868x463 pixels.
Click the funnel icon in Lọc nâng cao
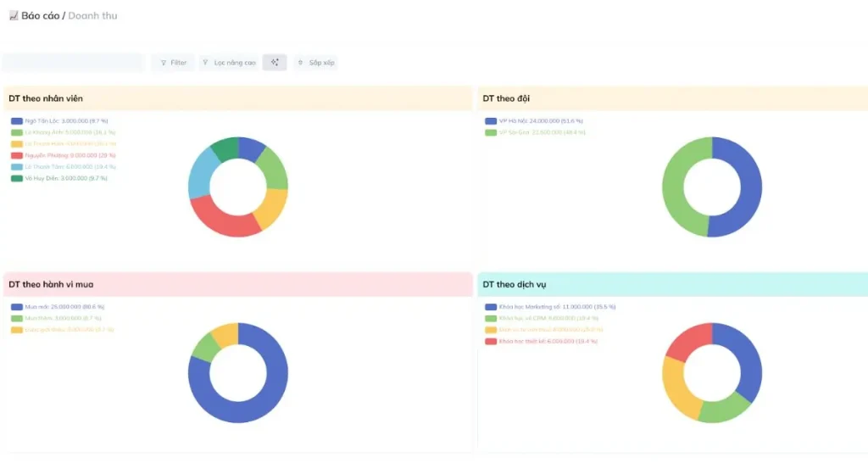(208, 63)
